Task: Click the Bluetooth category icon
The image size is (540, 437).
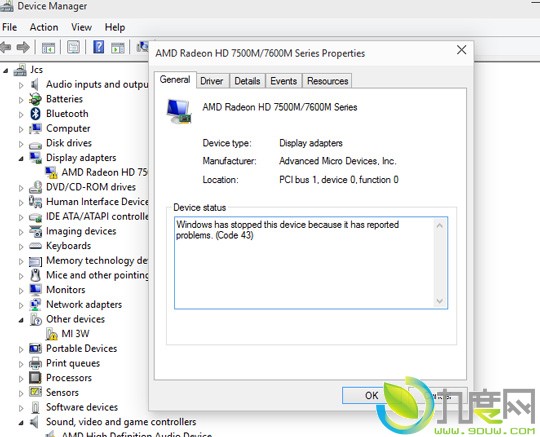Action: coord(35,114)
